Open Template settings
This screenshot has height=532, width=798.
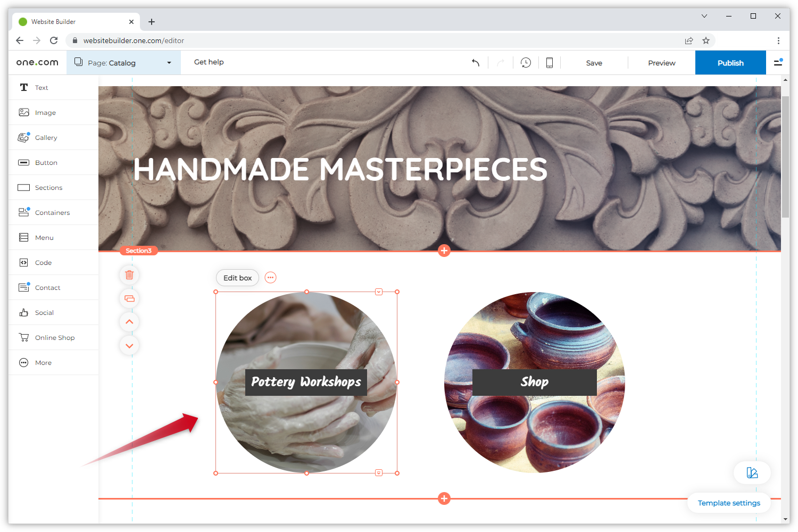coord(729,503)
